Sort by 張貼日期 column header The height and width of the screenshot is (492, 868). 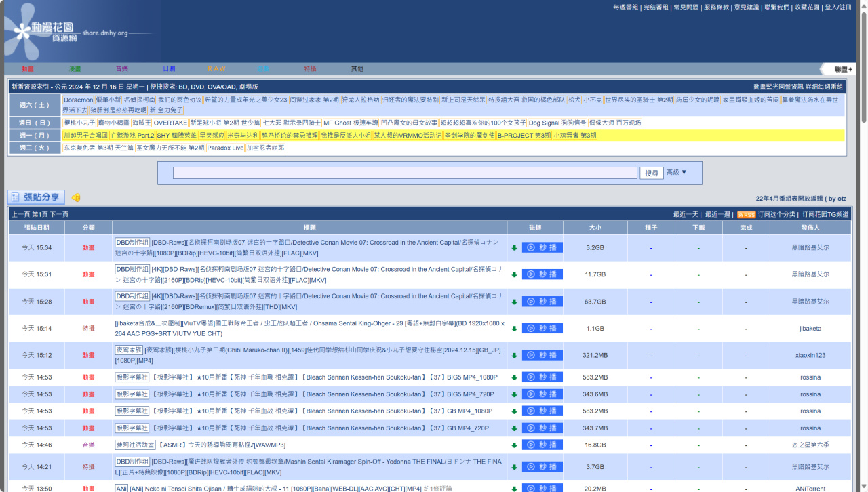37,228
